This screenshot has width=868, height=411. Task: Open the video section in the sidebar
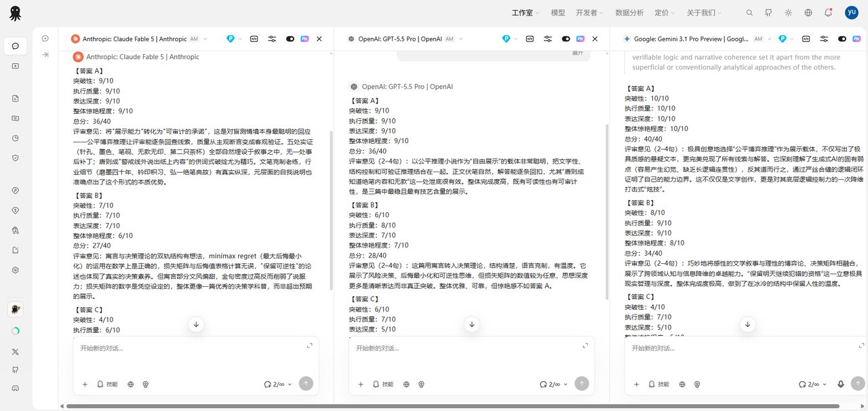[15, 66]
